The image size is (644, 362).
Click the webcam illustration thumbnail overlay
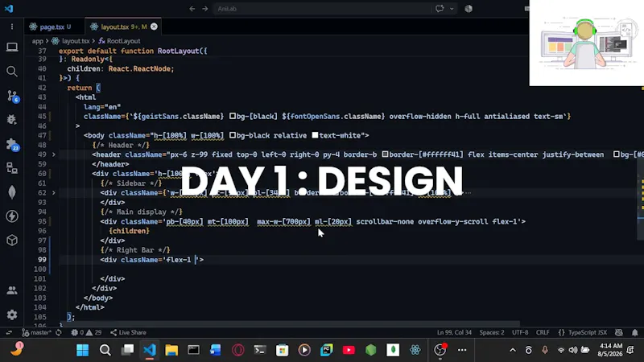pyautogui.click(x=587, y=43)
